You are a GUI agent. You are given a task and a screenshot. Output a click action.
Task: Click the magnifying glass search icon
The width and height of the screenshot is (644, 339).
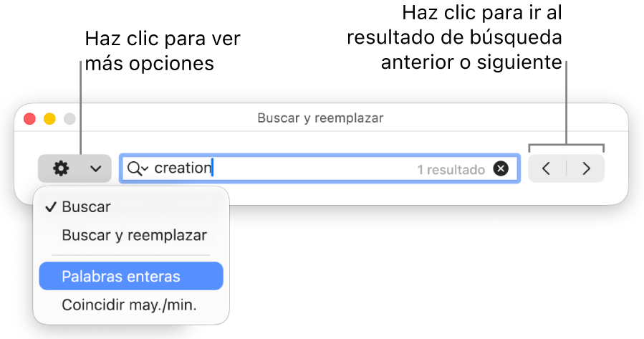134,168
